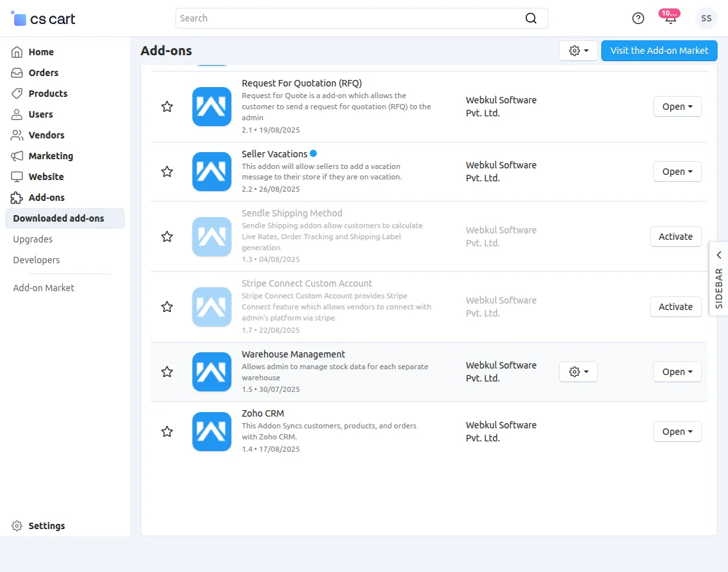
Task: Open the Vendors menu item
Action: point(46,135)
